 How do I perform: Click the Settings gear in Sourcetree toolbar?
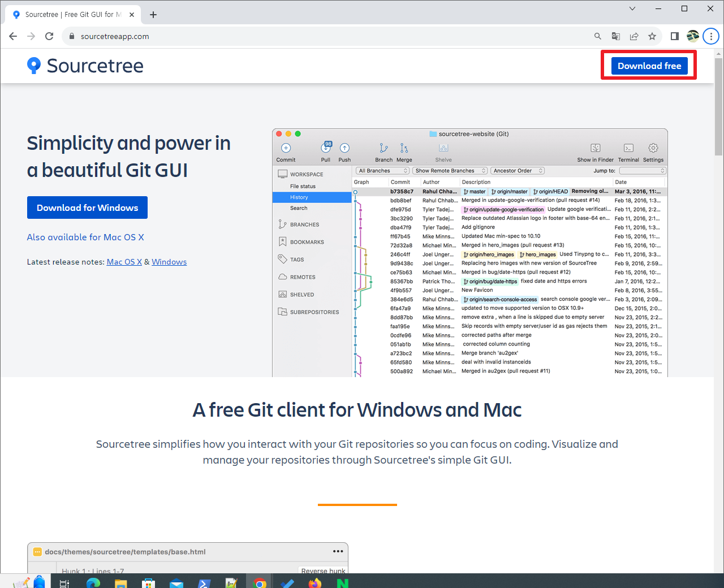click(653, 148)
